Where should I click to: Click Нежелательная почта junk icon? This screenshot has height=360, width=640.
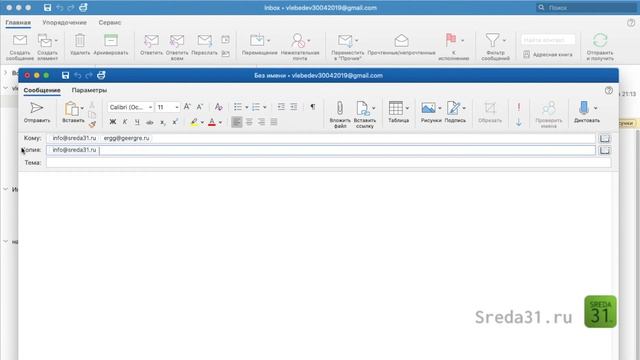300,47
